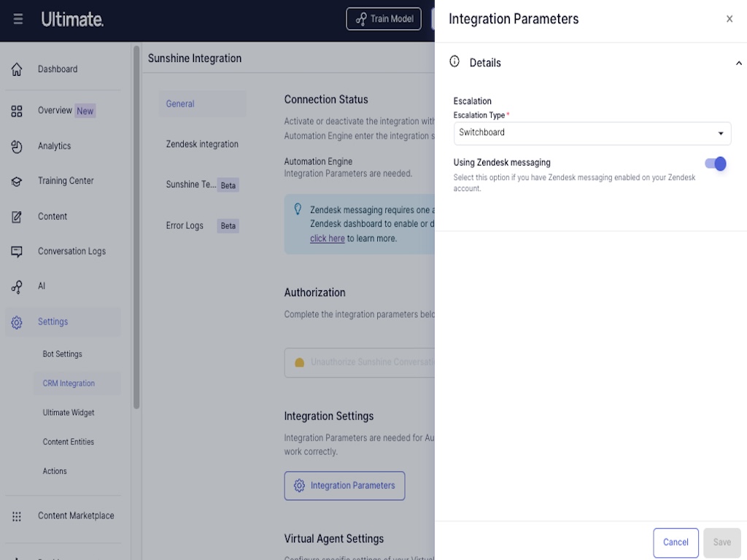Viewport: 747px width, 560px height.
Task: Click the sidebar vertical scrollbar
Action: click(136, 226)
